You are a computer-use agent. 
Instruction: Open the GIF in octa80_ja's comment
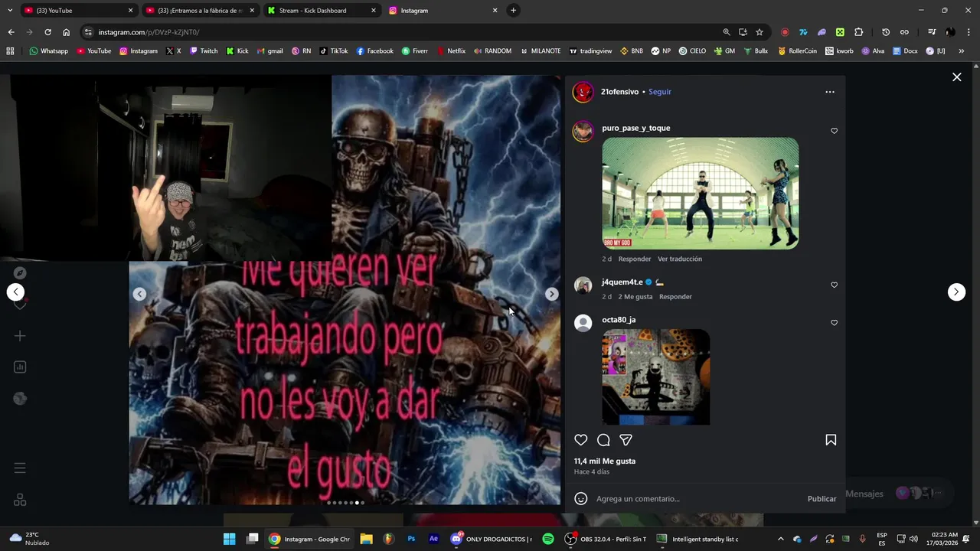(656, 377)
